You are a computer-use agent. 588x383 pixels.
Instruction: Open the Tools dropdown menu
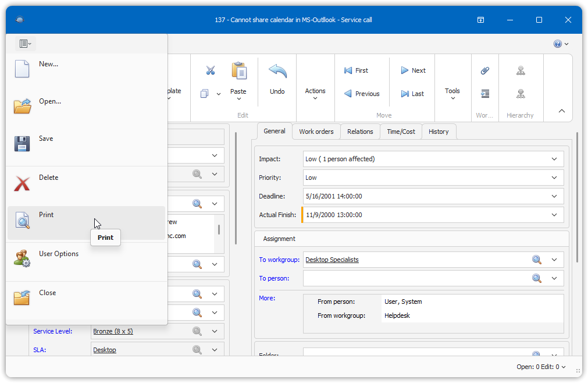[452, 94]
